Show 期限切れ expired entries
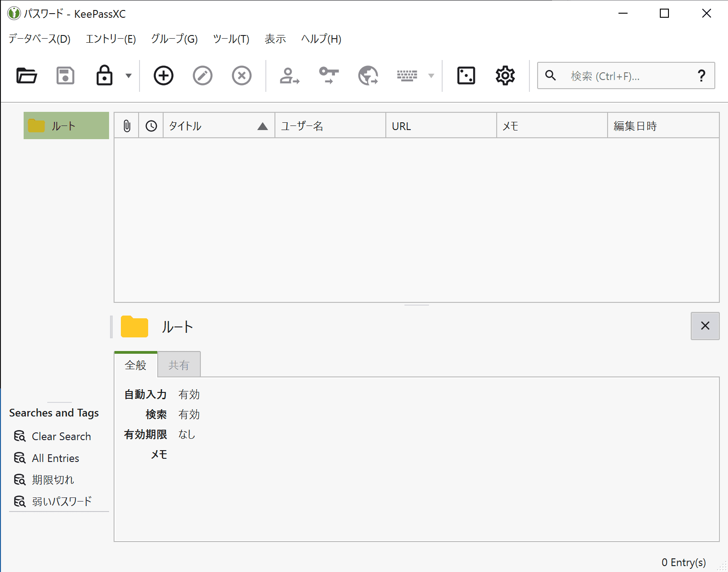728x572 pixels. tap(44, 480)
